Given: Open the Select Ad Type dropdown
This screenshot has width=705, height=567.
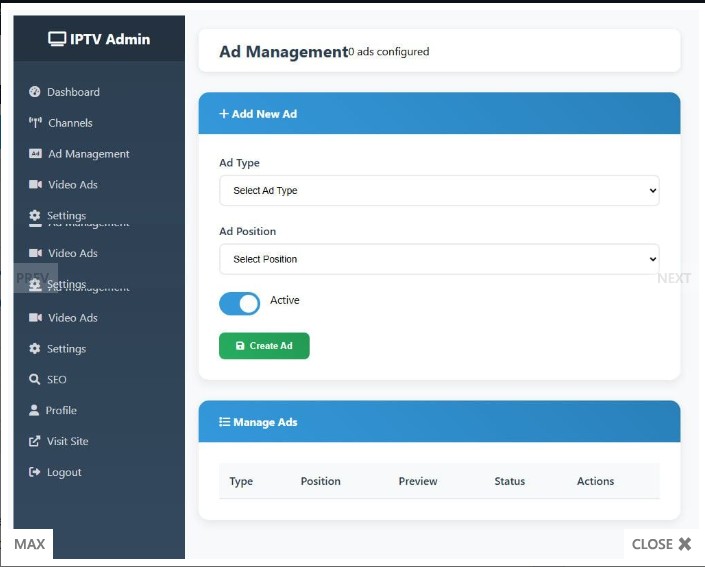Looking at the screenshot, I should (x=439, y=191).
